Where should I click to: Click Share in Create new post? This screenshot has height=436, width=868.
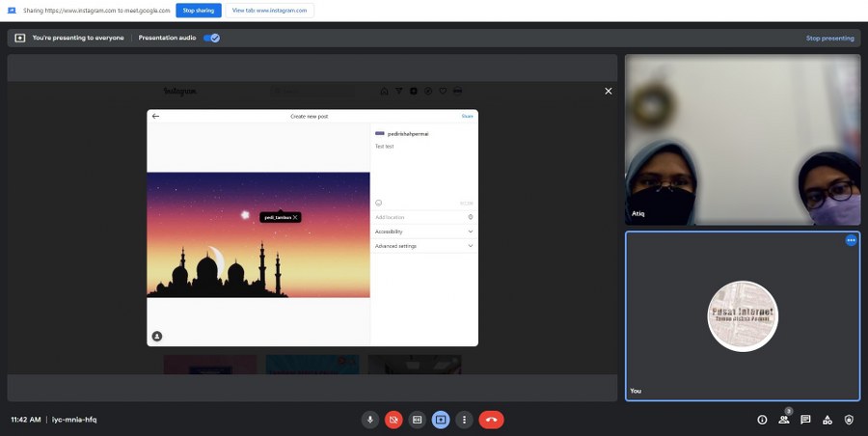tap(467, 117)
